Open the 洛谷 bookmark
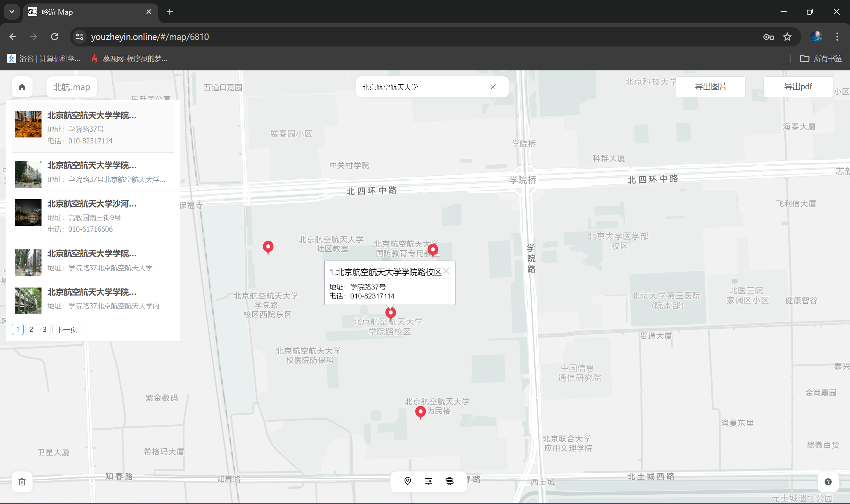Viewport: 850px width, 504px height. 44,58
